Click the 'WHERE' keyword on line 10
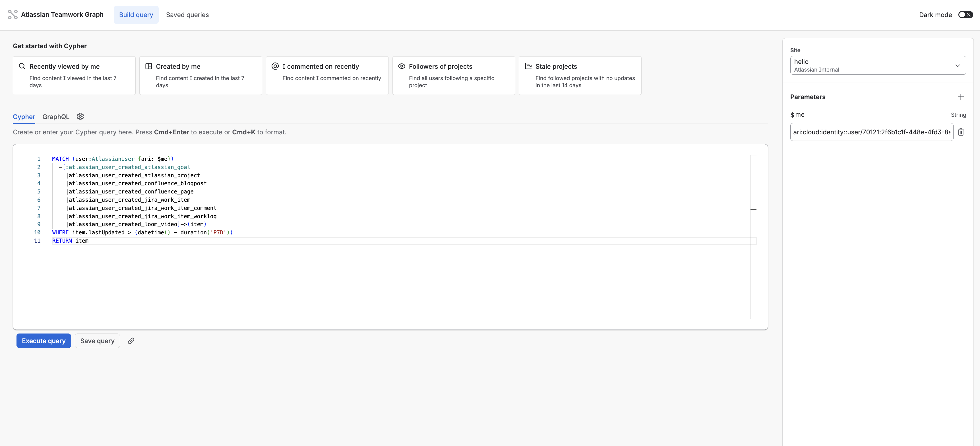This screenshot has width=980, height=446. [60, 232]
